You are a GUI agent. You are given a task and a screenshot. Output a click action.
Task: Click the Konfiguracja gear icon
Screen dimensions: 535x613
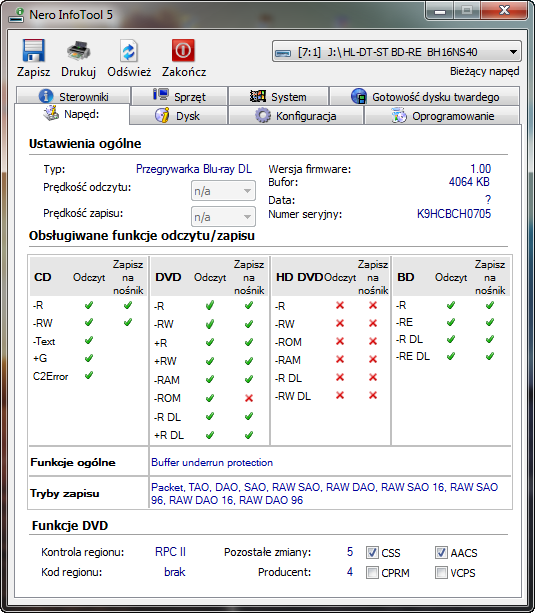(x=263, y=116)
